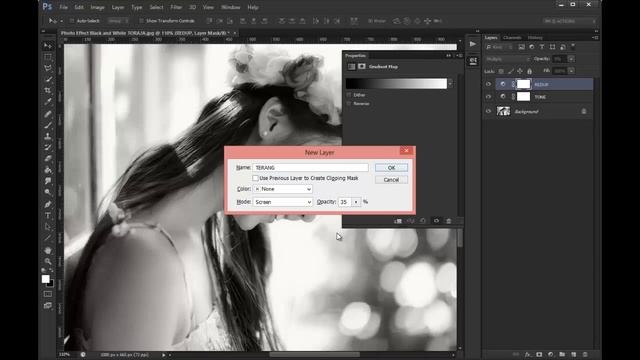Select the Dodge tool
The image size is (640, 360).
pos(48,192)
